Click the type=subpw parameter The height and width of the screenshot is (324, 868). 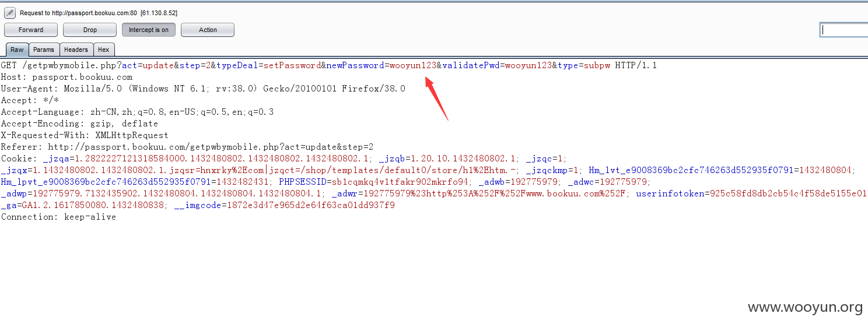[x=583, y=65]
